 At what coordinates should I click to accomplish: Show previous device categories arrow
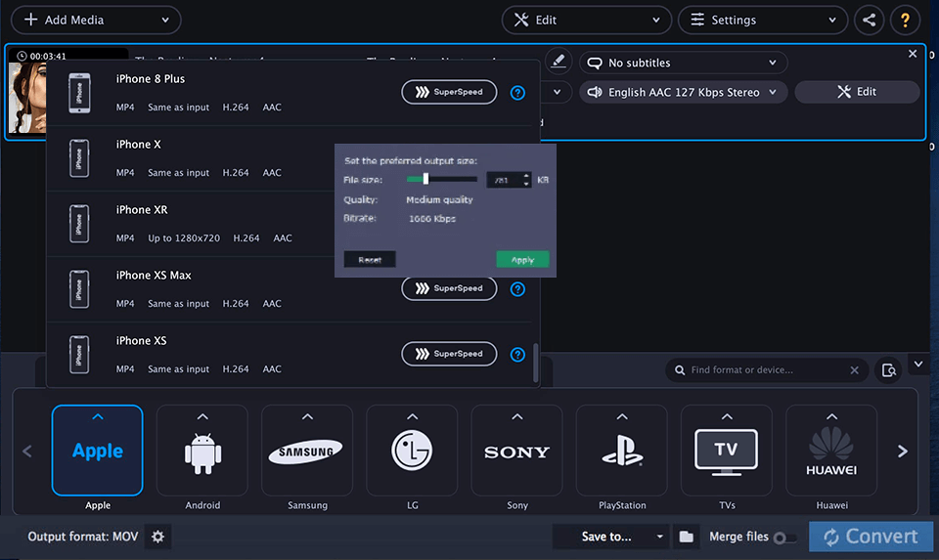[x=27, y=452]
